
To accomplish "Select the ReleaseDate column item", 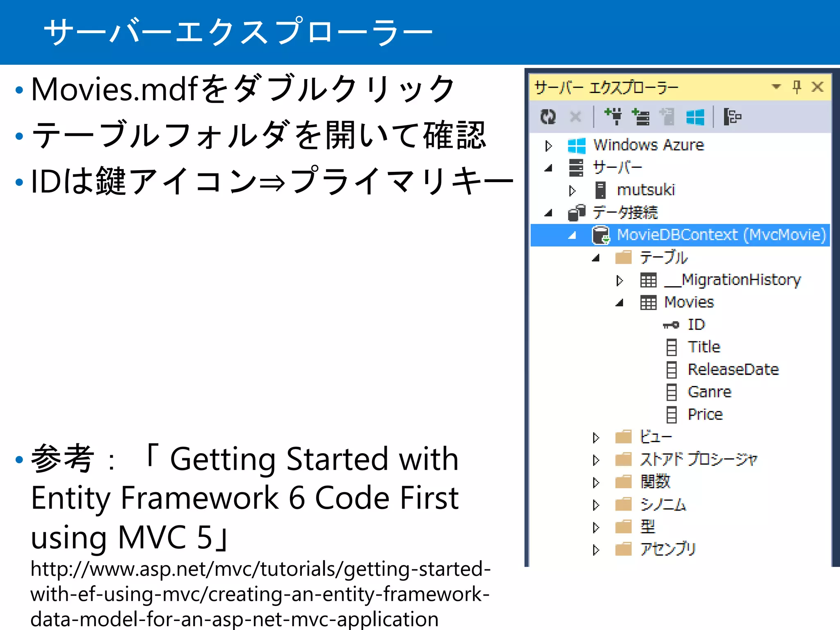I will click(x=733, y=370).
